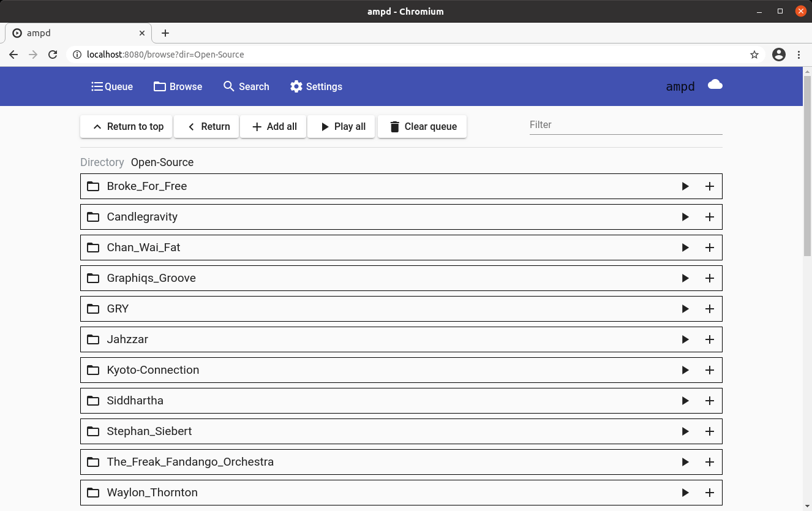
Task: Add Stephan_Siebert to the queue
Action: pos(710,431)
